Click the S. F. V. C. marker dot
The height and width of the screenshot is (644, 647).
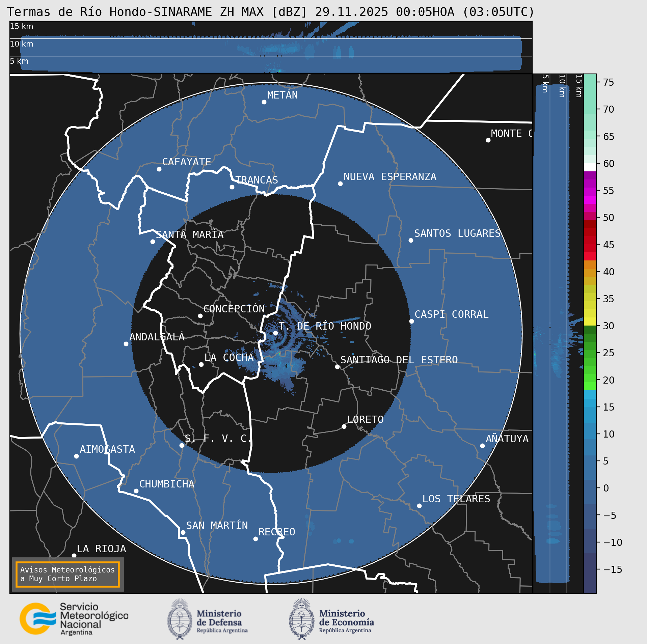[182, 445]
